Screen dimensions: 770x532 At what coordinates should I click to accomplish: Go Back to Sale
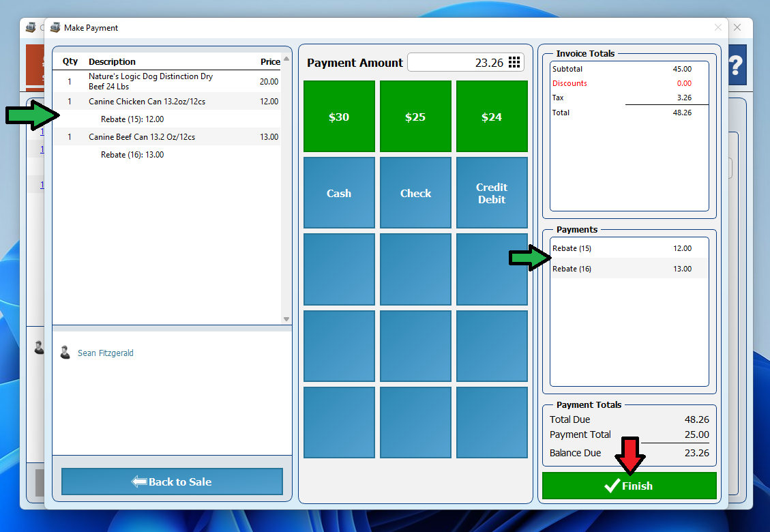172,482
